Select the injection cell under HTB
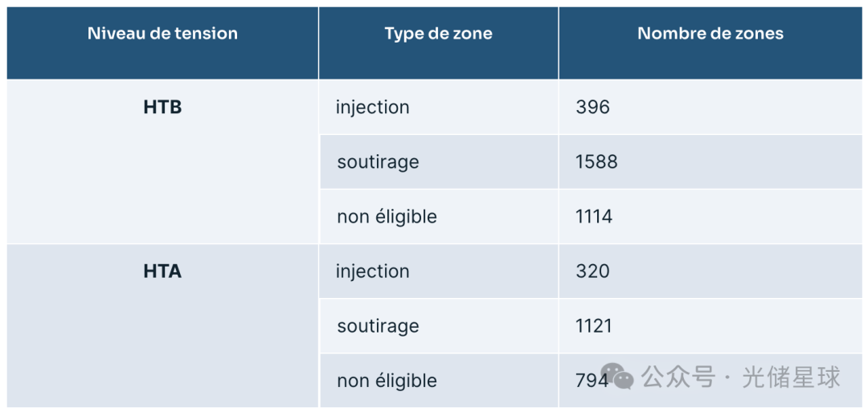The image size is (868, 412). 373,108
